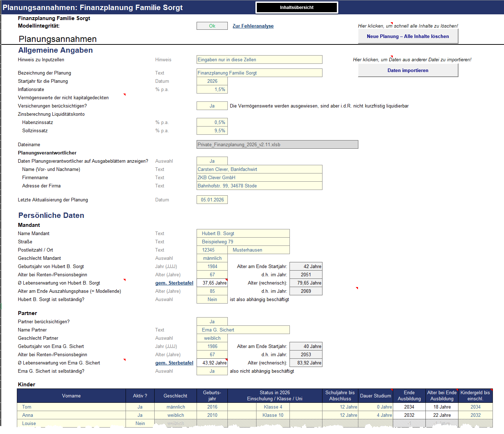The image size is (504, 434).
Task: Toggle 'Versicherungen berücksichtigen?' from Ja
Action: (212, 105)
